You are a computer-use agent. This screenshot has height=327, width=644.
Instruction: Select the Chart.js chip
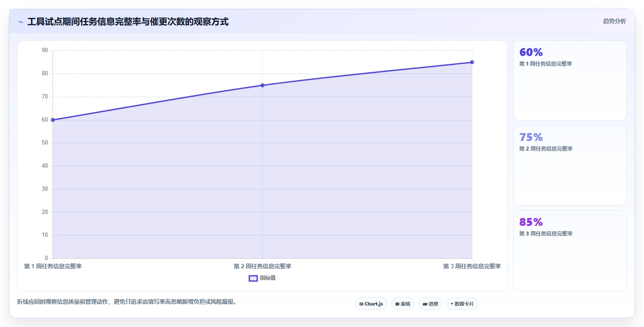click(x=371, y=304)
